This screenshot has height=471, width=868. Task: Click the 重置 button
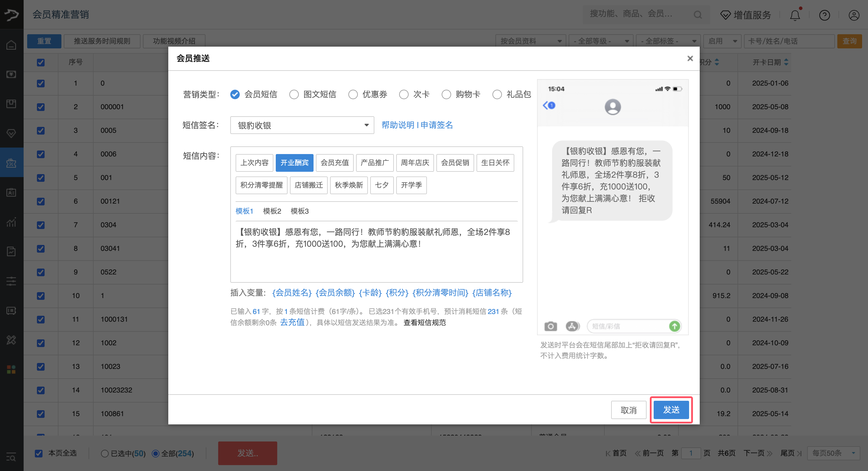44,41
